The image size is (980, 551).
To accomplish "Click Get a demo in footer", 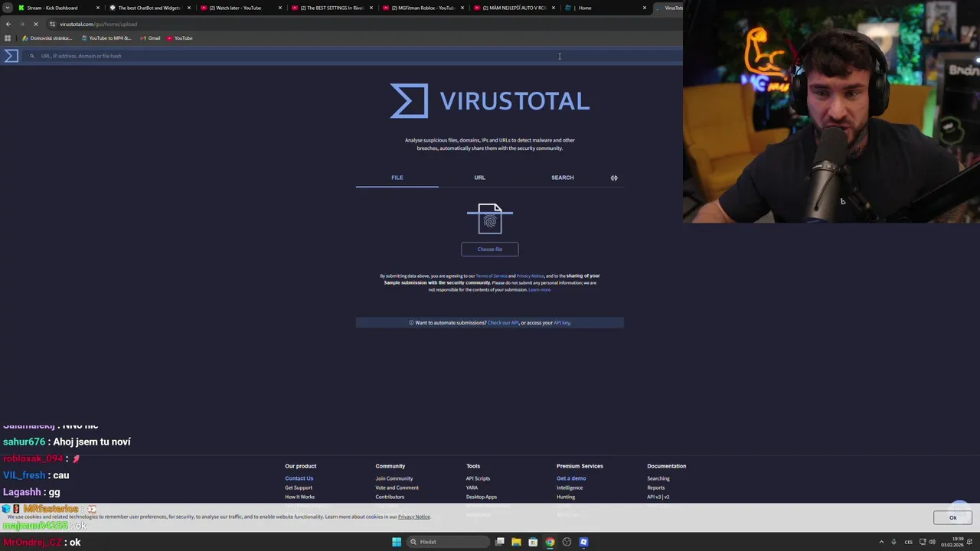I will 571,478.
